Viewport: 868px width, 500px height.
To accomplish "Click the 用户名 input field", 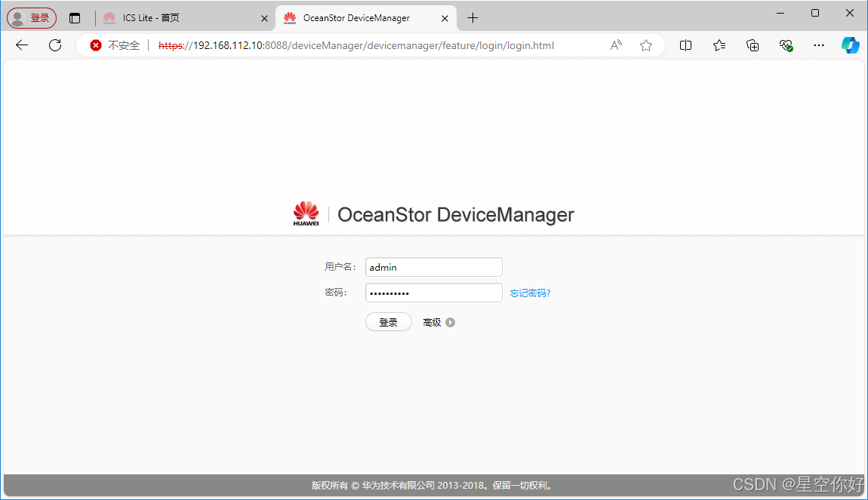I will (x=433, y=267).
